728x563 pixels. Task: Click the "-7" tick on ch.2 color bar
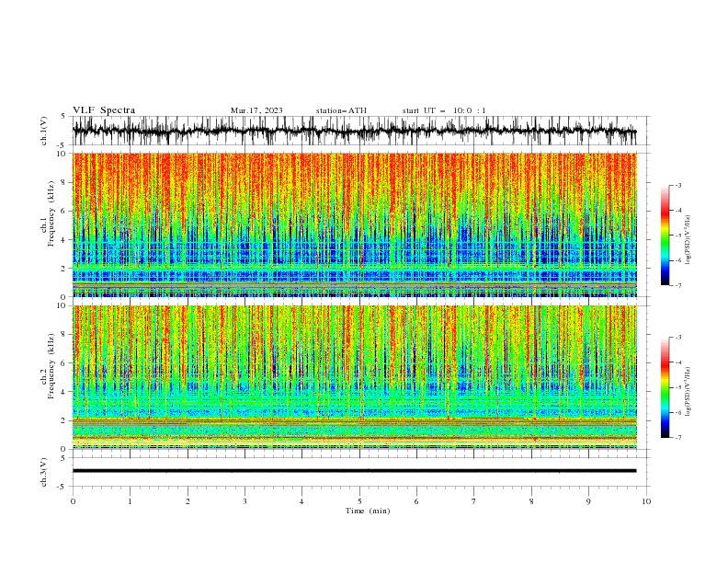(678, 438)
